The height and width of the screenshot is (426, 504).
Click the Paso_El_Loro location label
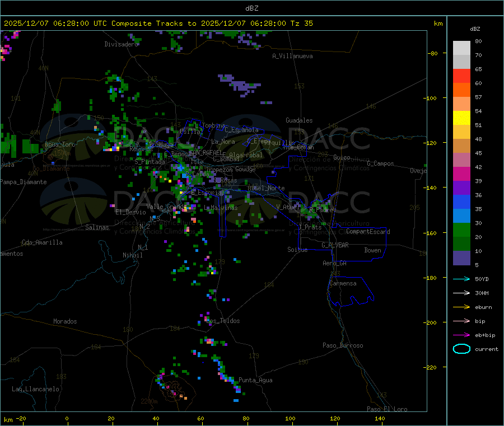pyautogui.click(x=387, y=409)
